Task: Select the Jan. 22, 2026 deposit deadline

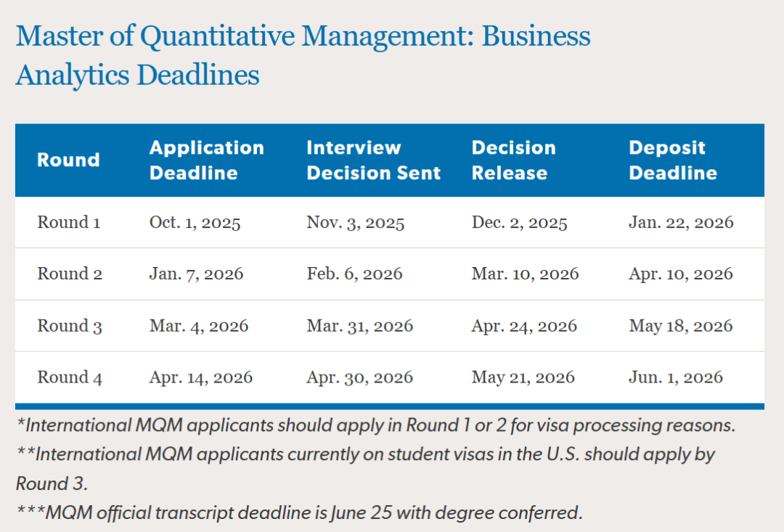Action: (681, 222)
